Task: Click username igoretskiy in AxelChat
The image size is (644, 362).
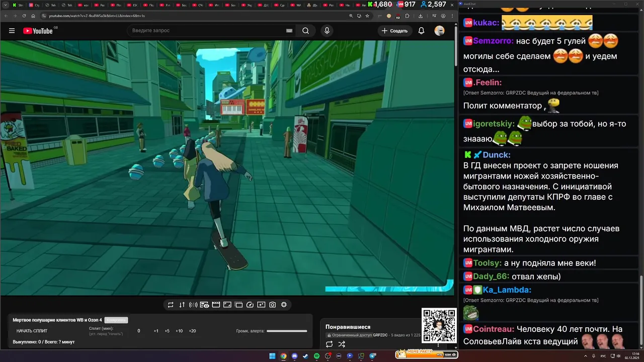Action: tap(494, 124)
